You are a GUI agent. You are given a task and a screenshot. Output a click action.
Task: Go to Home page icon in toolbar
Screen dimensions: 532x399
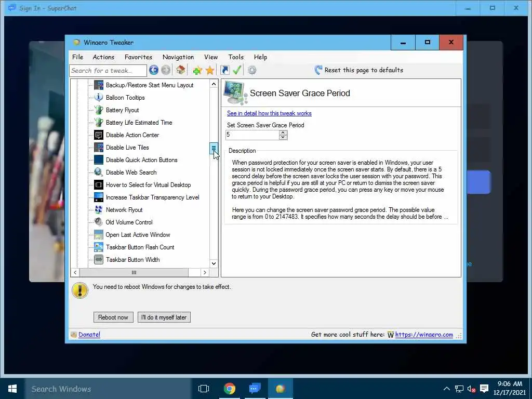click(x=180, y=70)
